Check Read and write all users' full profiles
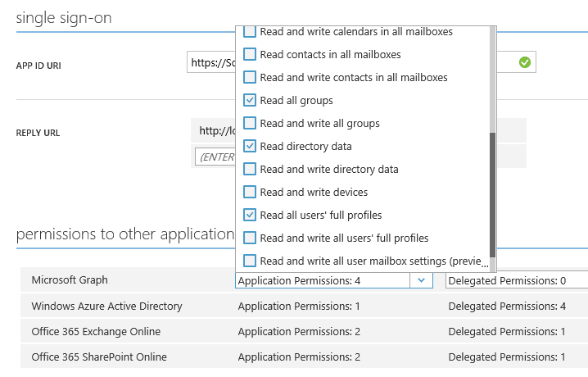 [x=250, y=238]
